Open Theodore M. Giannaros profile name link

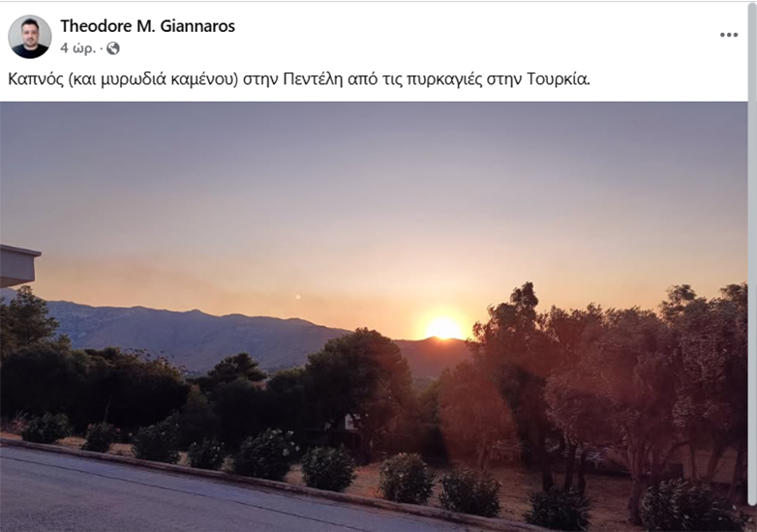coord(147,26)
